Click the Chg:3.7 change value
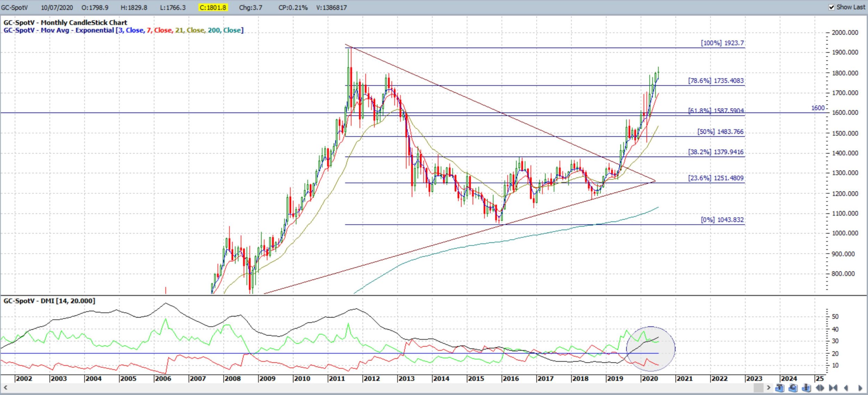 (x=251, y=8)
